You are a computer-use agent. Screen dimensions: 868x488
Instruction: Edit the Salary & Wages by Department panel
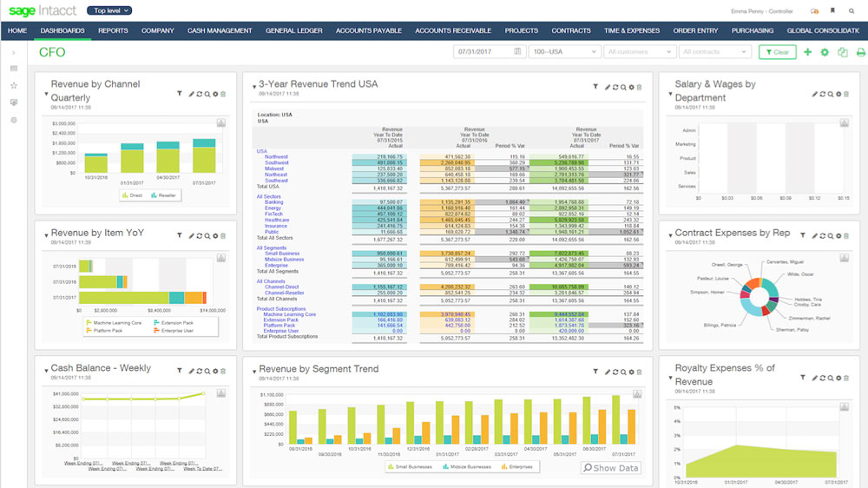point(815,94)
